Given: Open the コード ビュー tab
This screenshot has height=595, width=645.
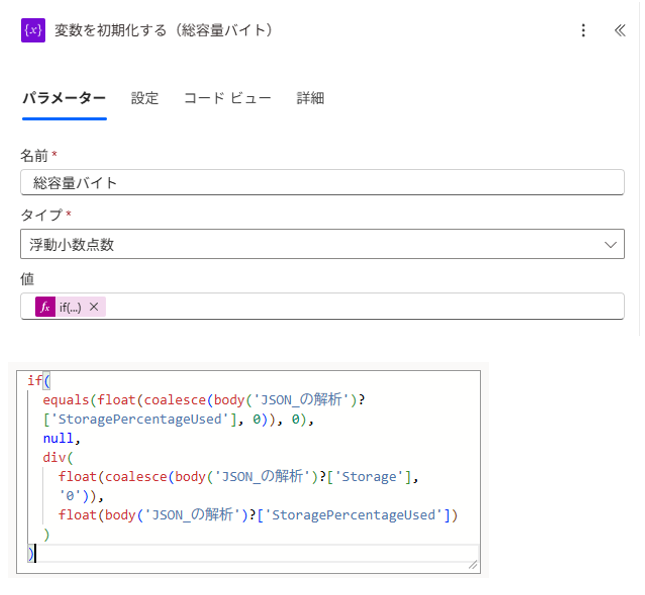Looking at the screenshot, I should (227, 98).
